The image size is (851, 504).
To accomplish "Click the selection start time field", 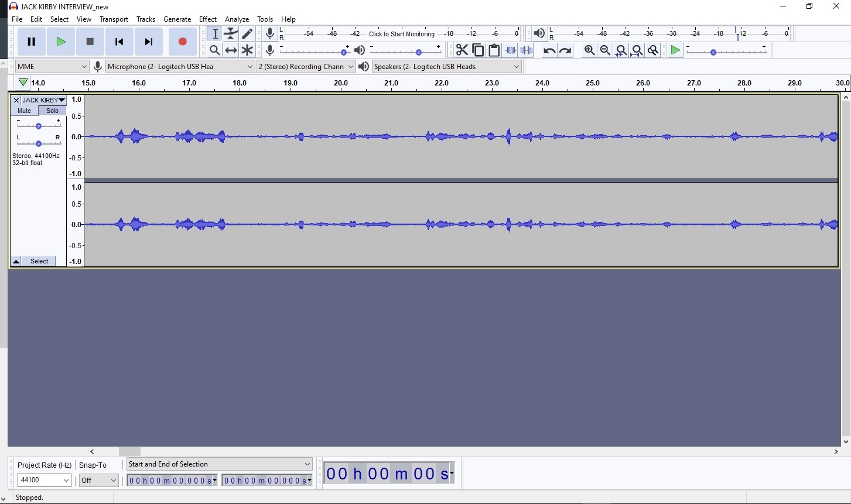I will [x=172, y=481].
